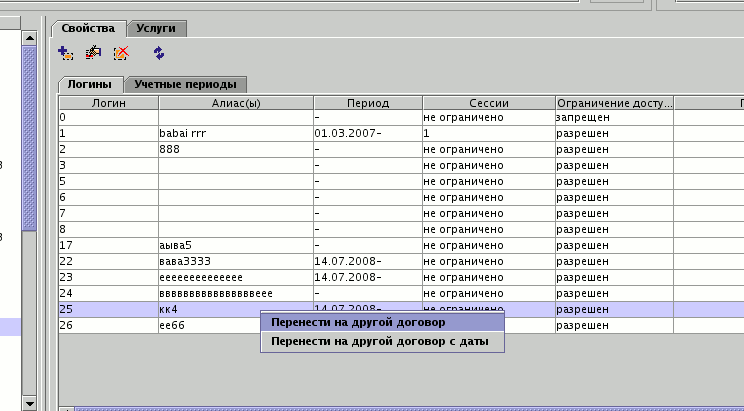The width and height of the screenshot is (744, 411).
Task: Select the Логины sub-tab
Action: [91, 85]
